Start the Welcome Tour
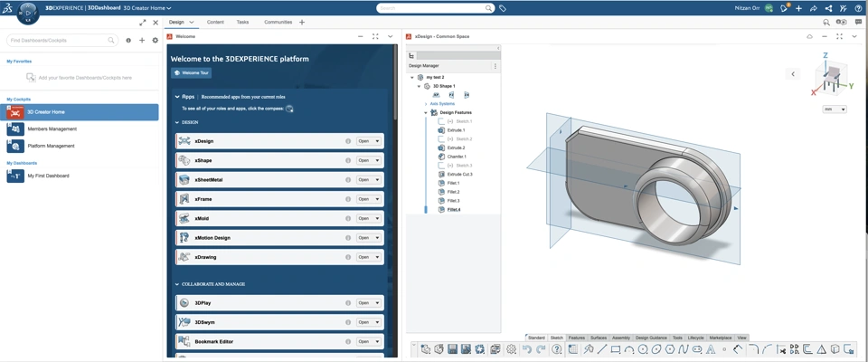 [191, 72]
